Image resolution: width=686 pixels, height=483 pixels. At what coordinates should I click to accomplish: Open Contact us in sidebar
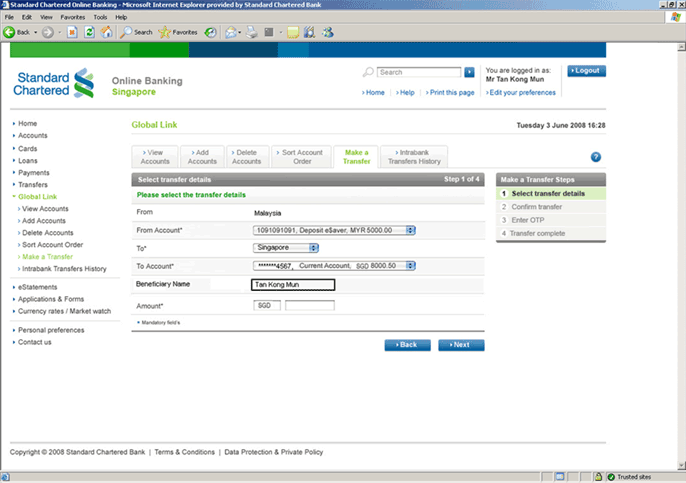[x=35, y=342]
